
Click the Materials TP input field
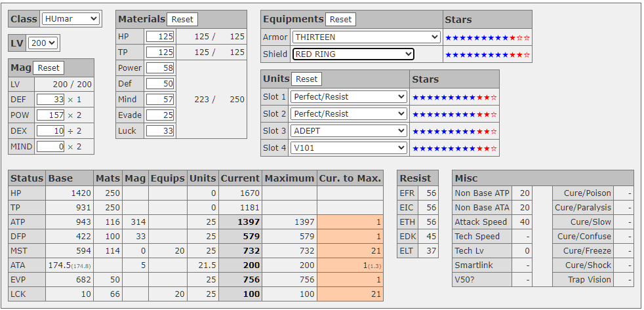coord(160,52)
